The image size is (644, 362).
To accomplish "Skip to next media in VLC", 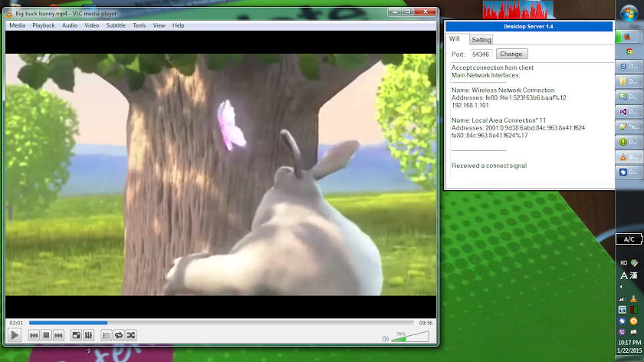I will pos(58,335).
